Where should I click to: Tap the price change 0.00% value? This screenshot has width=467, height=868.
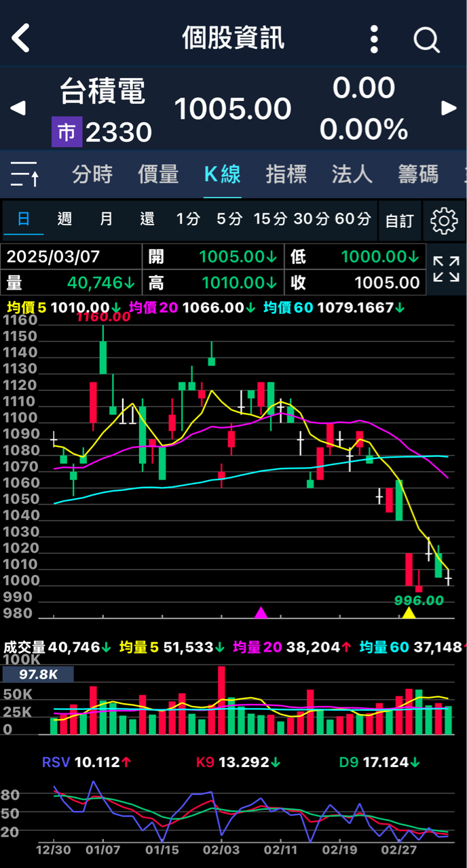point(364,129)
